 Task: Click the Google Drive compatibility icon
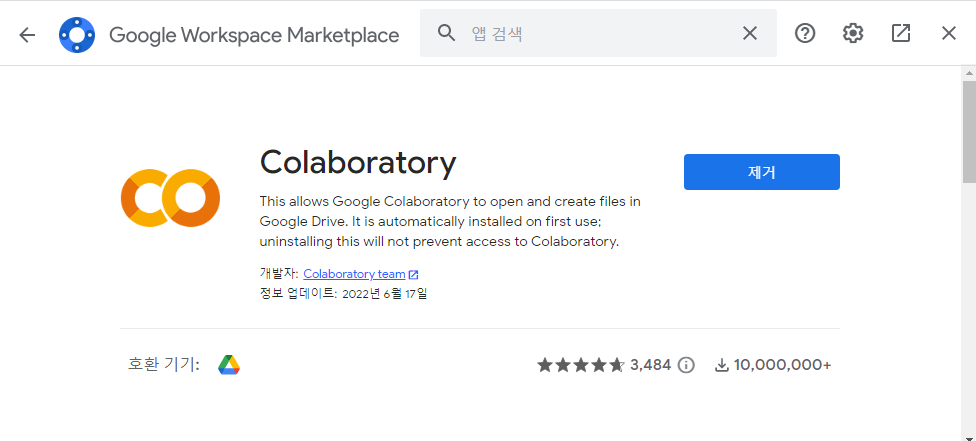point(229,364)
